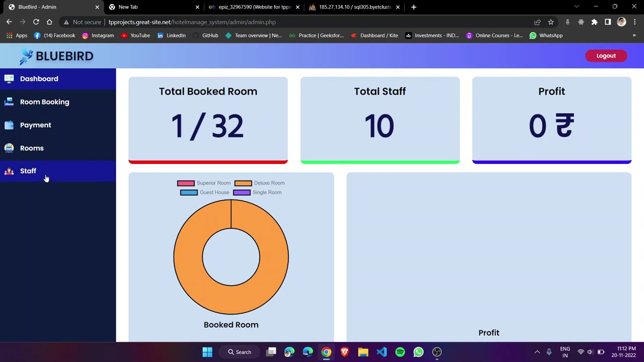Open the taskbar clock and date
This screenshot has width=644, height=362.
(x=623, y=352)
